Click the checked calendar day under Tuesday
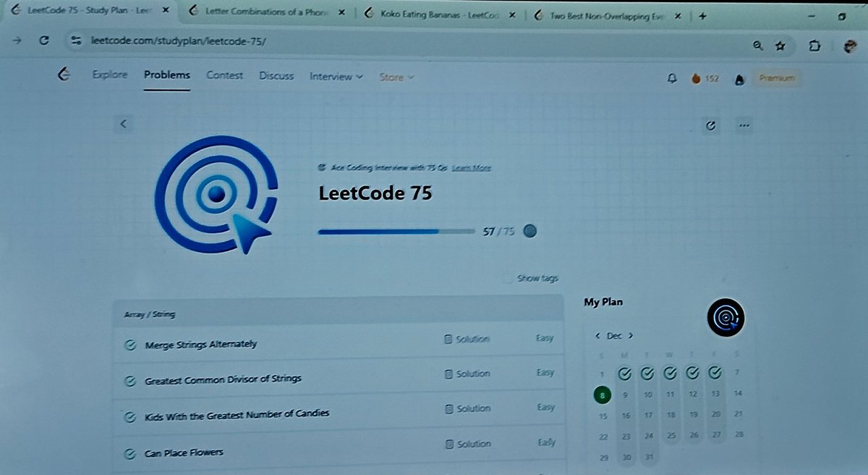The image size is (868, 475). [648, 374]
